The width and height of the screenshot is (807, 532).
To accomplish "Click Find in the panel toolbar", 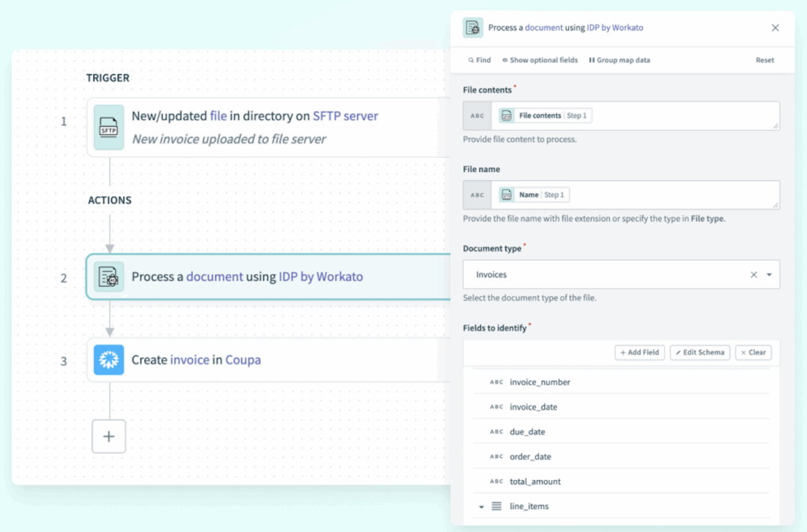I will [479, 60].
